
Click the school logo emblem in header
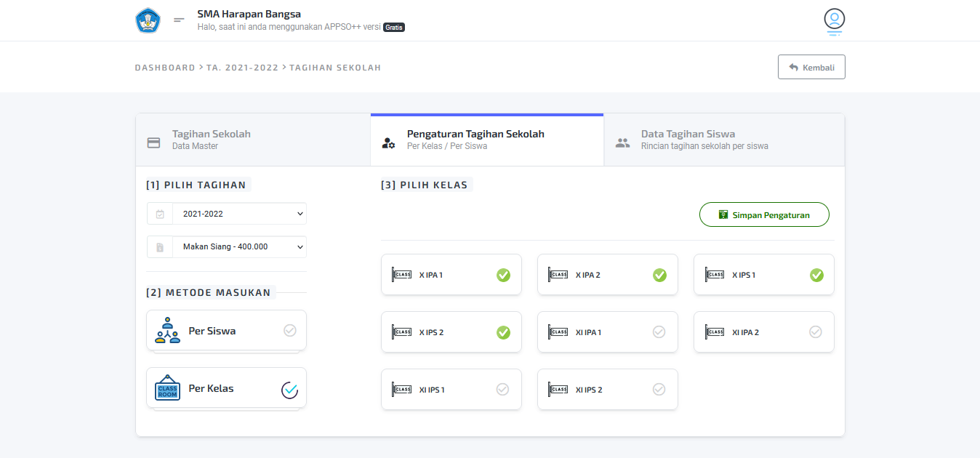point(148,20)
